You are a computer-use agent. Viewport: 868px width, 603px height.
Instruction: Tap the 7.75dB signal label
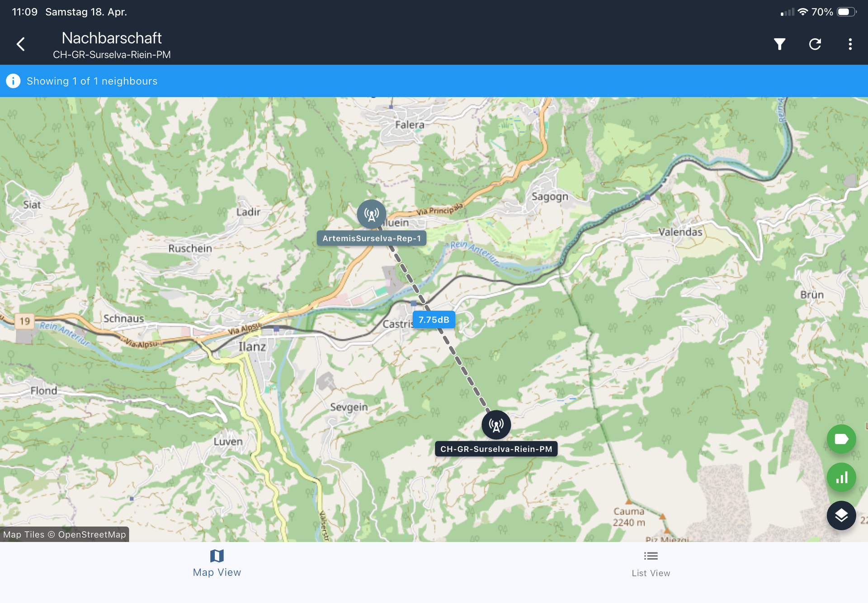tap(434, 320)
